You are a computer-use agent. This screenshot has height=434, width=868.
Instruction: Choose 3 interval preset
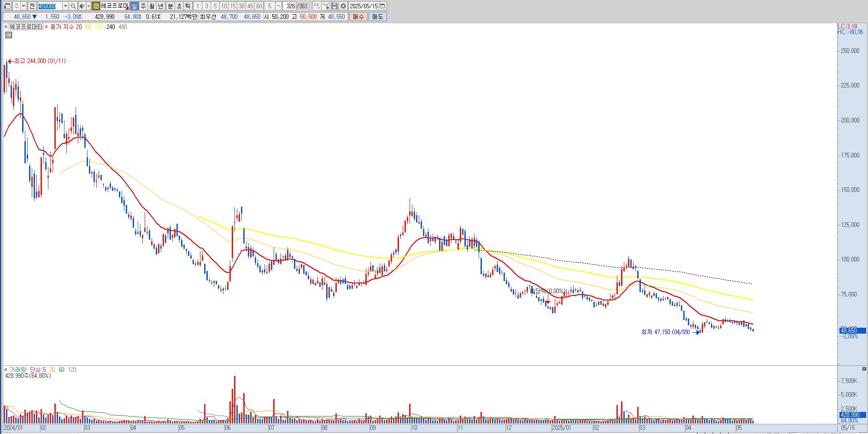tap(206, 6)
